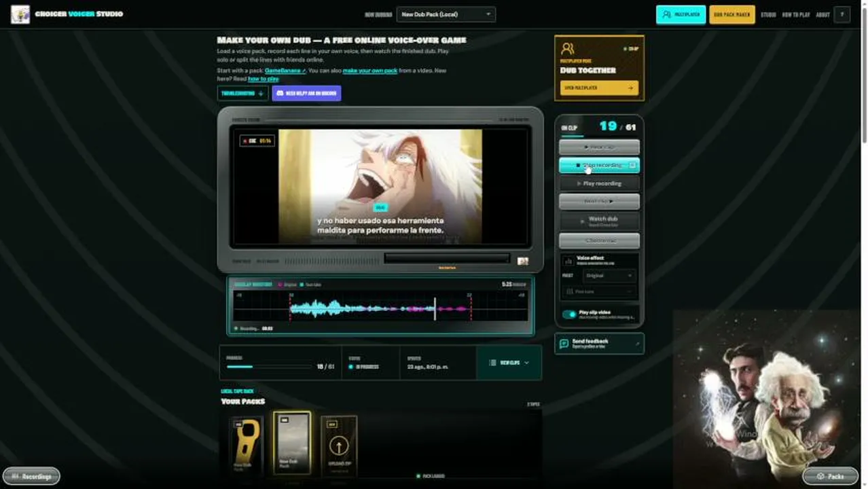The width and height of the screenshot is (868, 489).
Task: Click the waveform playhead marker
Action: tap(435, 309)
